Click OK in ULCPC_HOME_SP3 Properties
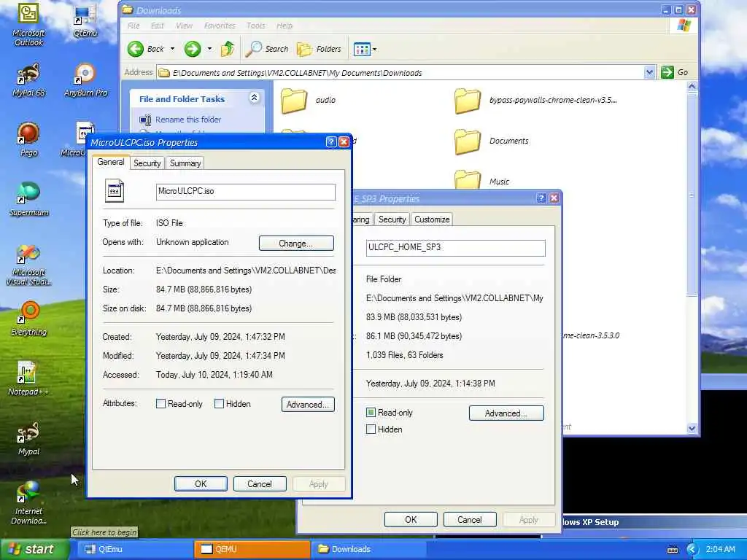This screenshot has width=747, height=560. (x=411, y=519)
